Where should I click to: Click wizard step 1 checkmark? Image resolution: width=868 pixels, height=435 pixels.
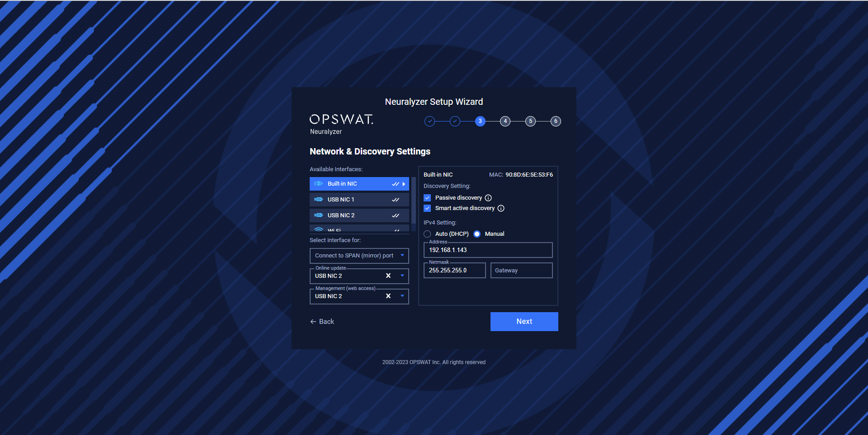pyautogui.click(x=429, y=121)
